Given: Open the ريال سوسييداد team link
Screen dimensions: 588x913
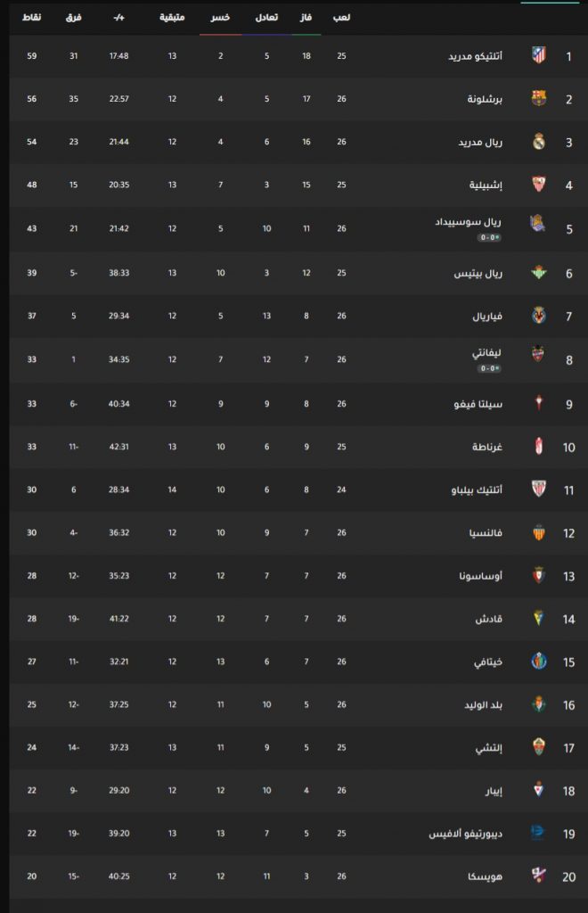Looking at the screenshot, I should [x=469, y=222].
